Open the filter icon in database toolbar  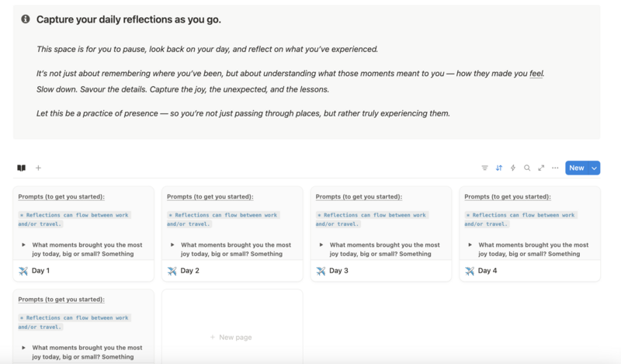[x=484, y=168]
